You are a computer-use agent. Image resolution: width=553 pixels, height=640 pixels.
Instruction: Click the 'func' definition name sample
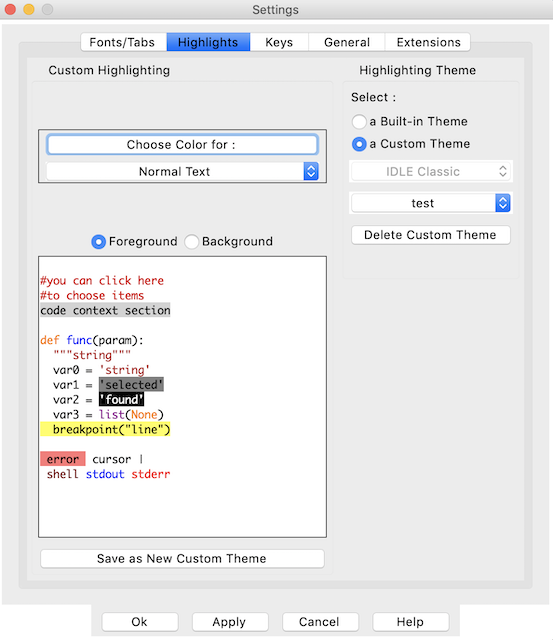tap(79, 340)
